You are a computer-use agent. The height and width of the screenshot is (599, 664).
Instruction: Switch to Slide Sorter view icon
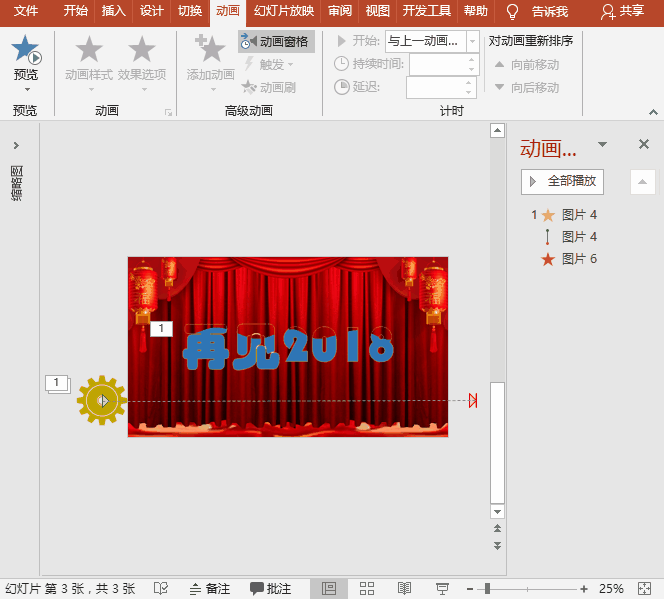tap(367, 589)
